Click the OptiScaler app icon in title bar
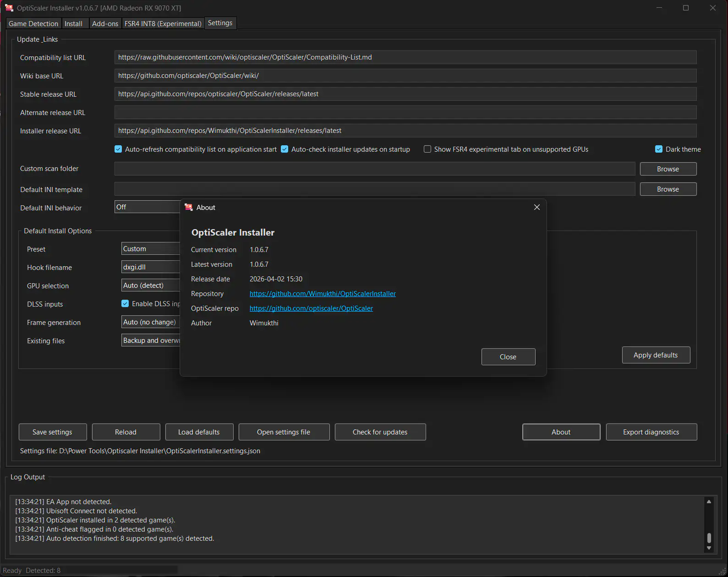The width and height of the screenshot is (728, 577). (9, 8)
